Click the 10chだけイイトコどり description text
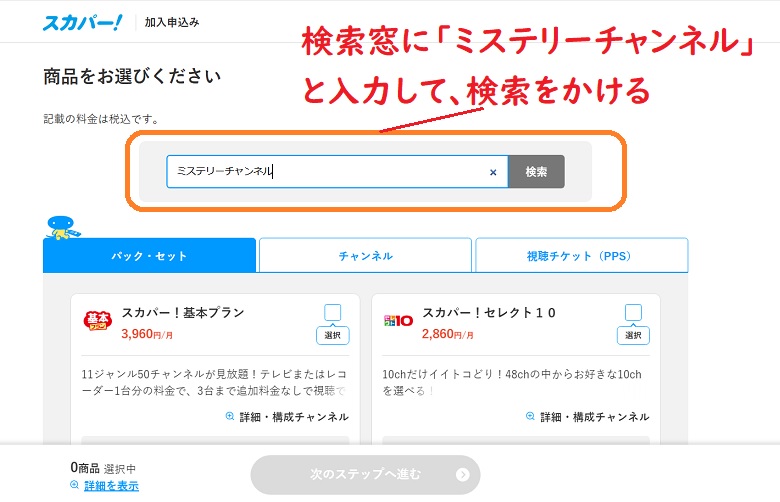The image size is (780, 502). click(x=512, y=382)
